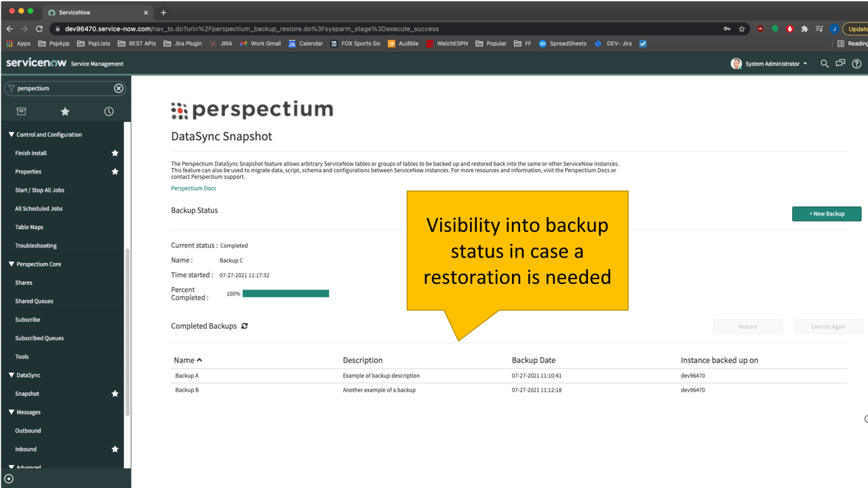
Task: Click the Execute Again button
Action: 829,327
